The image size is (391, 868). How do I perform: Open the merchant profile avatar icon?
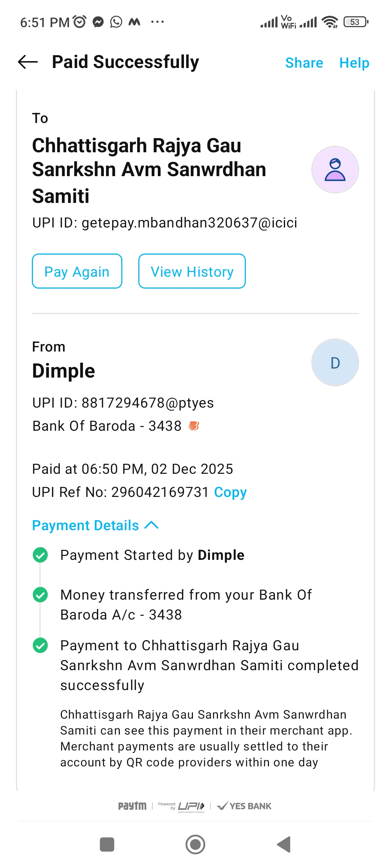click(335, 170)
